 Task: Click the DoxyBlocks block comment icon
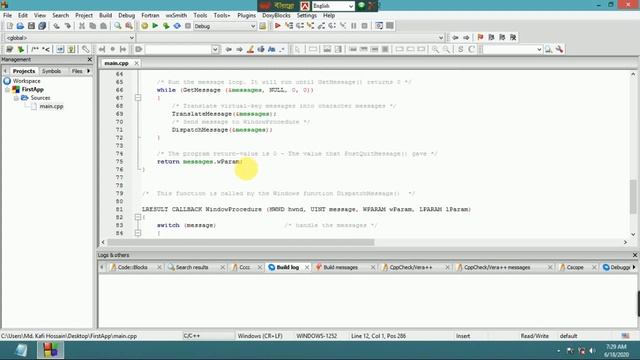coord(35,49)
